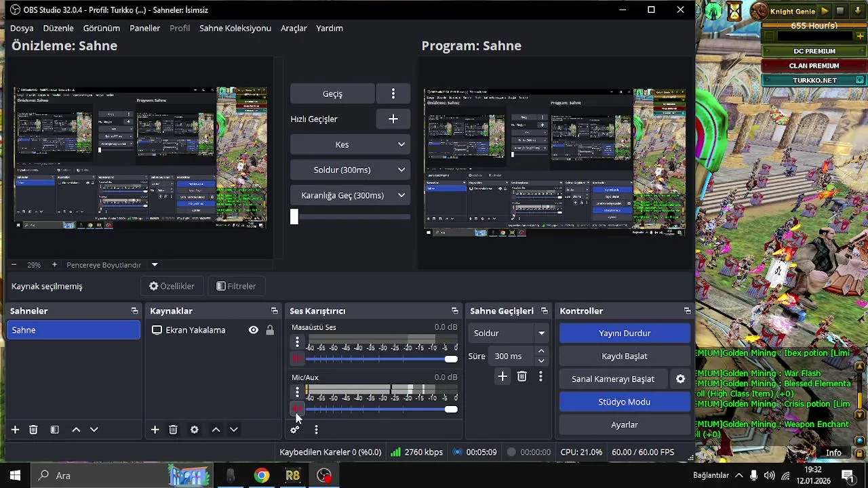
Task: Click Yayını Durdur to stop streaming
Action: coord(625,333)
